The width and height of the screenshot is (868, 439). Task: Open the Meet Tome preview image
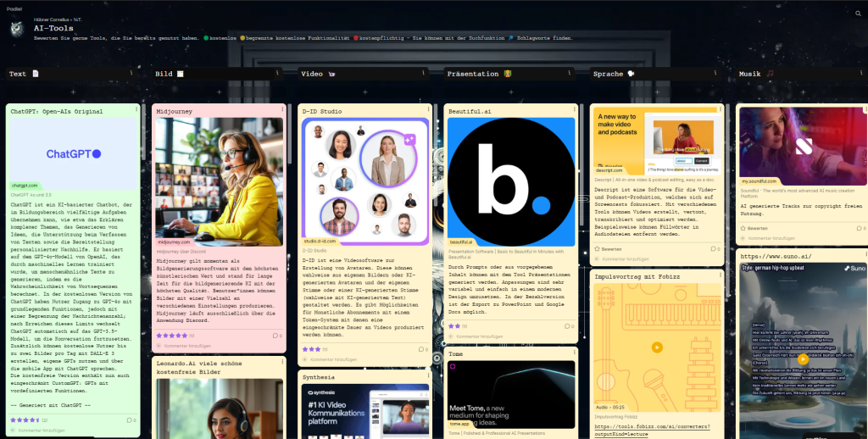tap(511, 393)
